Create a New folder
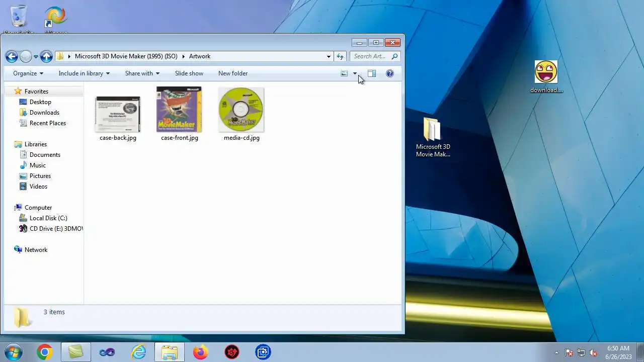644x362 pixels. (233, 73)
